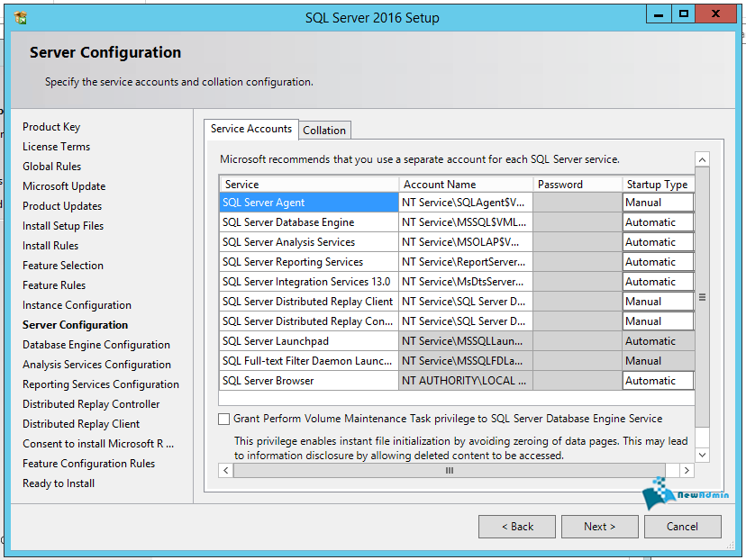
Task: Click the horizontal scrollbar left arrow
Action: [x=225, y=470]
